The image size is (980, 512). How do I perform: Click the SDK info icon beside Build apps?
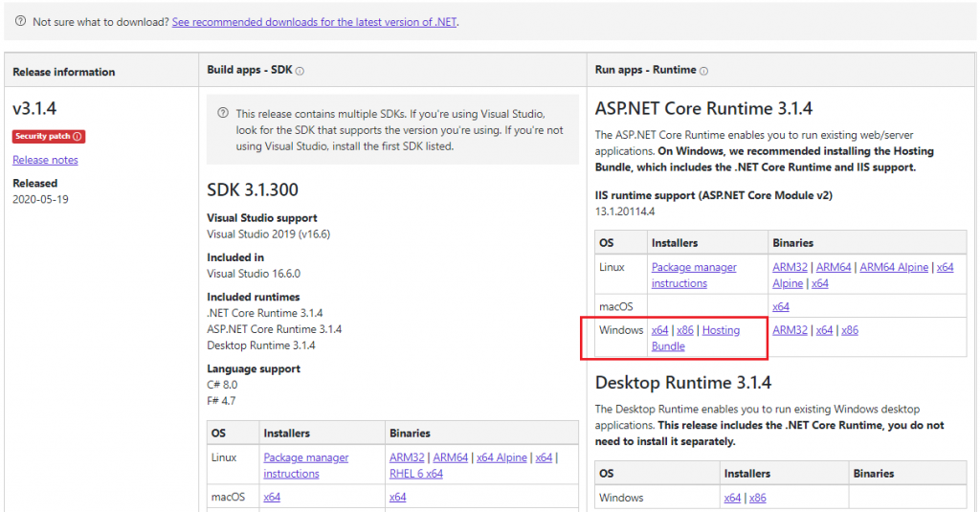[300, 71]
